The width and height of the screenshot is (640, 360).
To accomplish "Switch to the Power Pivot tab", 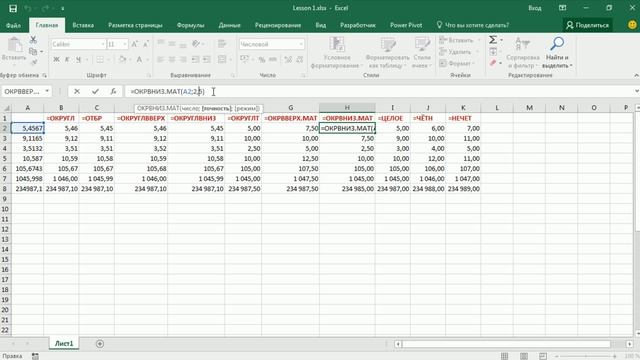I will [x=406, y=25].
